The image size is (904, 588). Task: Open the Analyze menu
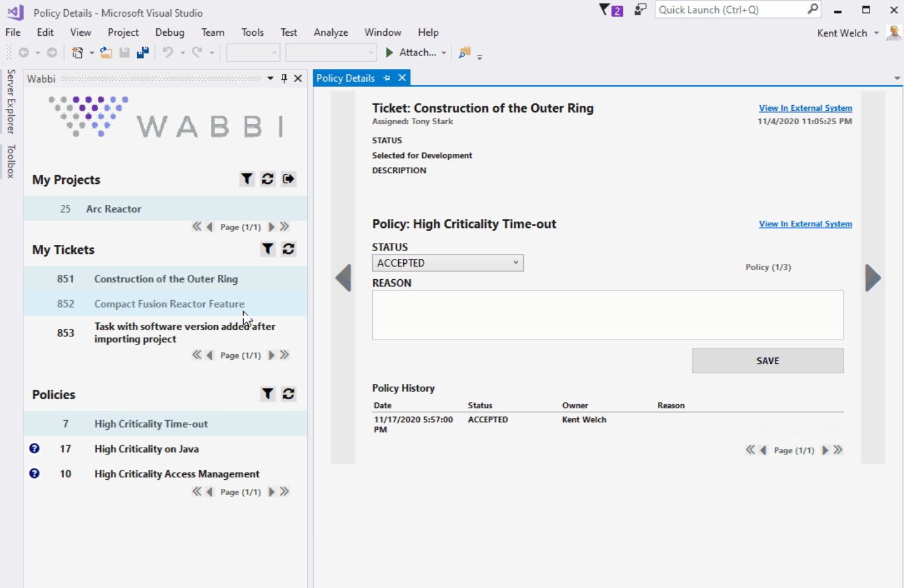(331, 33)
